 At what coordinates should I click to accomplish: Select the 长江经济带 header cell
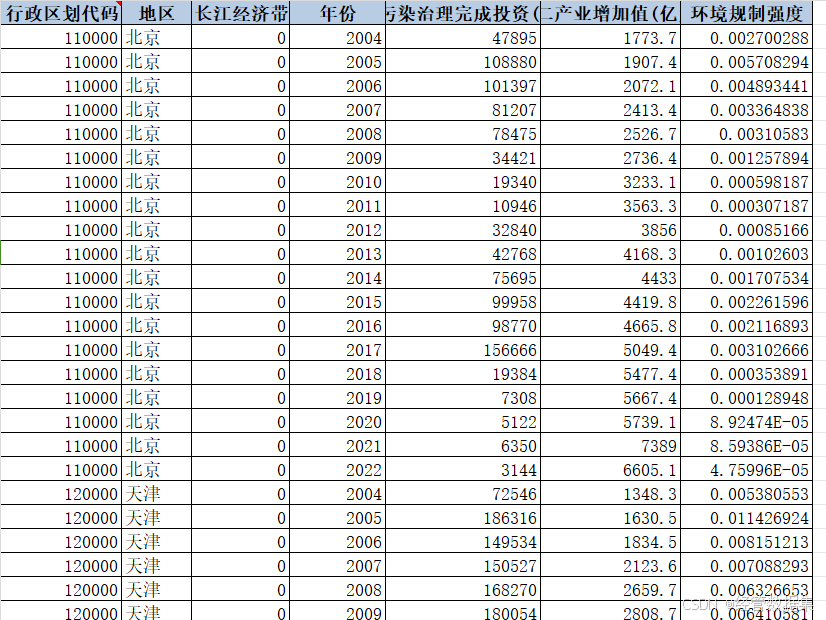[x=240, y=13]
